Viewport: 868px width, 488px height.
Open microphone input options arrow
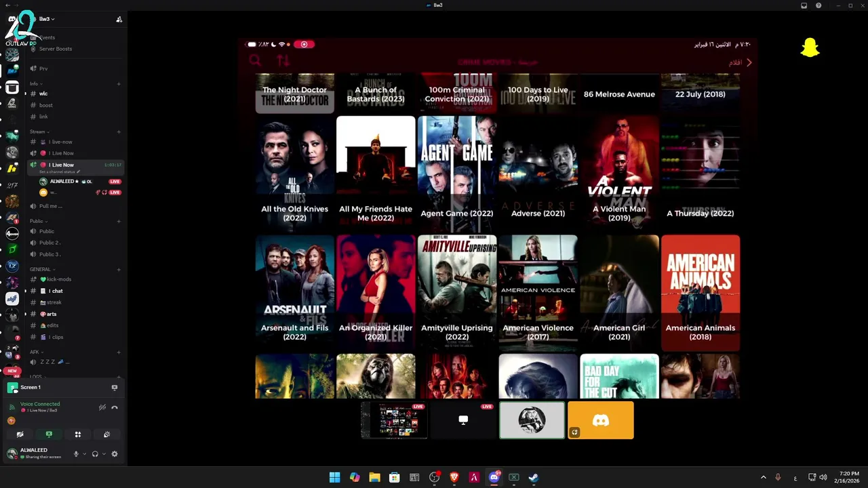tap(84, 453)
